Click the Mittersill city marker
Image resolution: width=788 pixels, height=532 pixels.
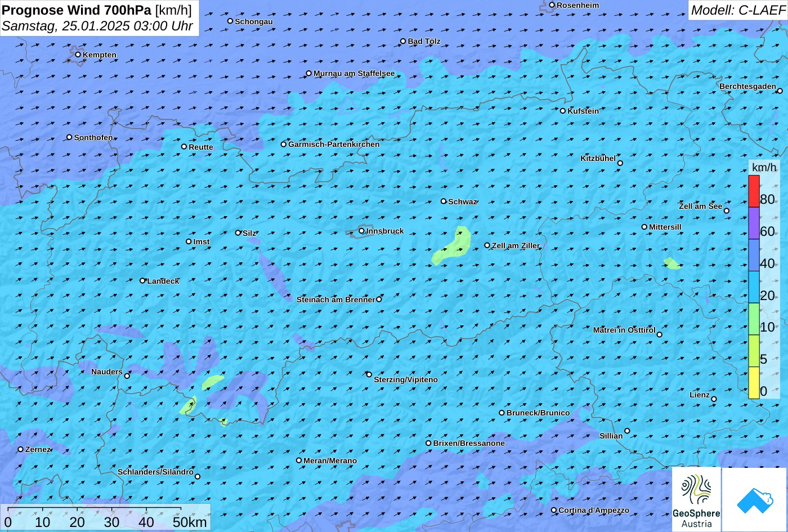644,227
